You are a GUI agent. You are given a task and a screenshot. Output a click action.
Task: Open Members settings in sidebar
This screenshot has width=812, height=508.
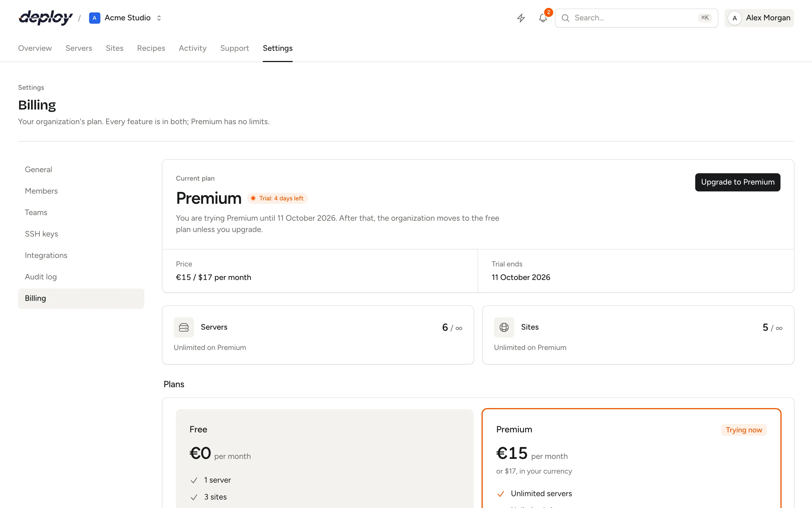point(81,191)
